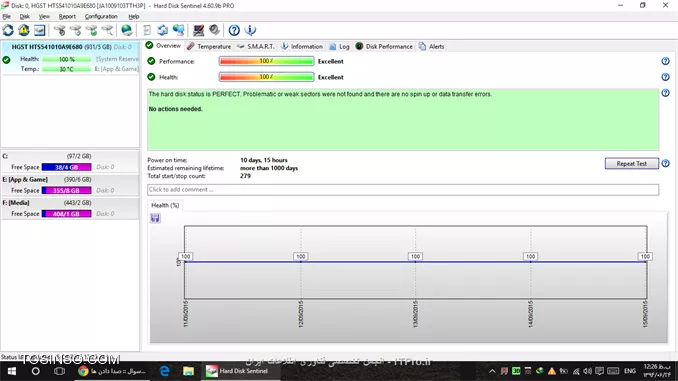Click the green status message panel
The image size is (678, 381).
403,120
